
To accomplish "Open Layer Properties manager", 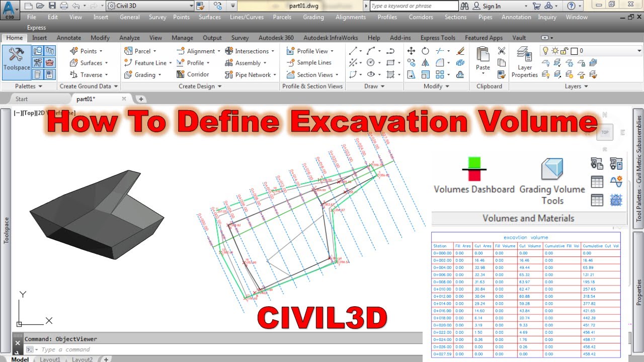I will 525,62.
